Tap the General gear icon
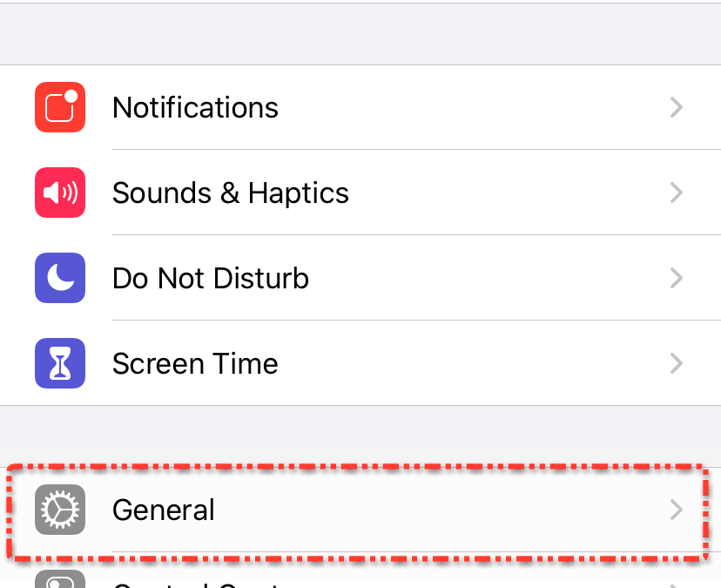The image size is (721, 588). click(x=60, y=510)
